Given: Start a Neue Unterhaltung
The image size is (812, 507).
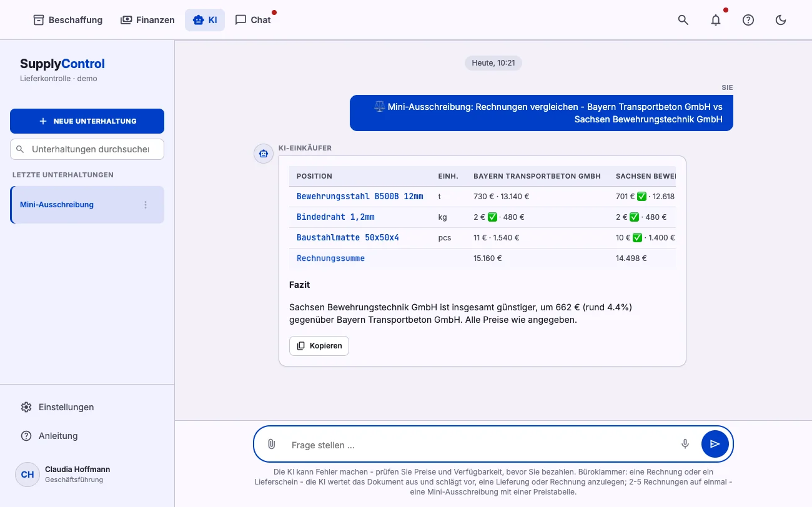Looking at the screenshot, I should coord(87,121).
